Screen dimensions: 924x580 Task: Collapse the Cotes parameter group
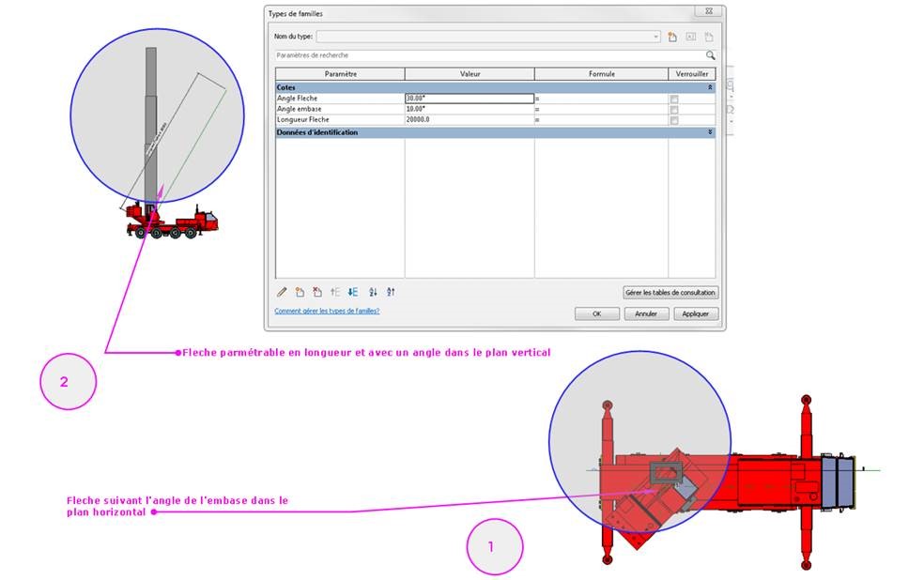point(710,87)
